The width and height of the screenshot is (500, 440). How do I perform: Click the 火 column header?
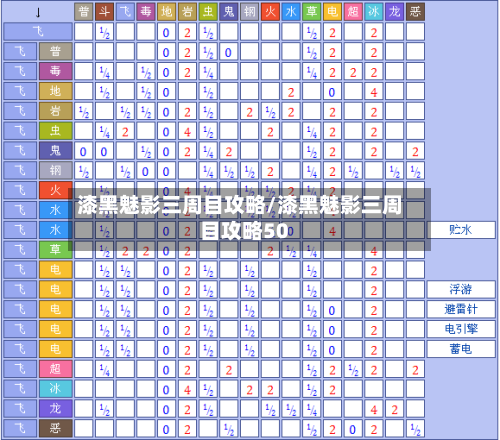[x=270, y=12]
